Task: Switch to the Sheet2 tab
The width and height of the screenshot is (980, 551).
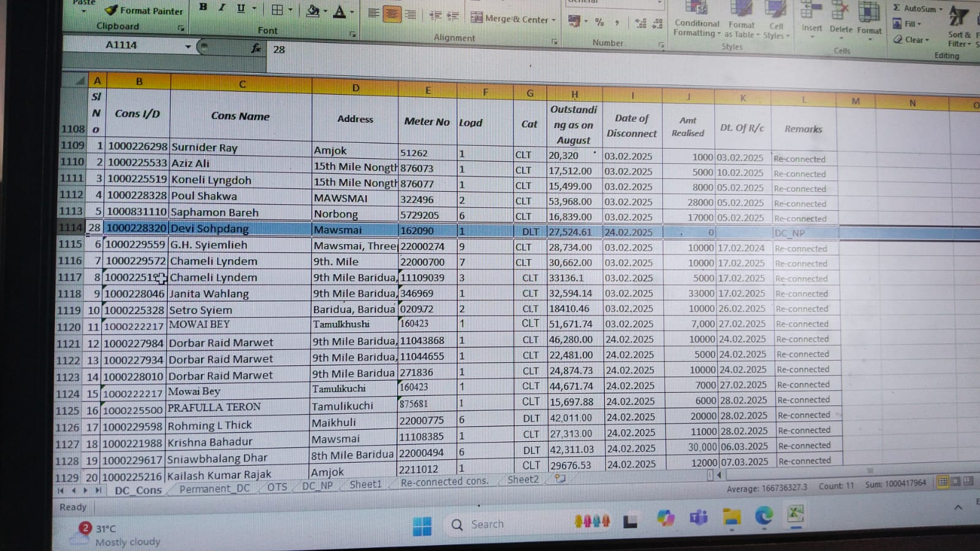Action: [523, 480]
